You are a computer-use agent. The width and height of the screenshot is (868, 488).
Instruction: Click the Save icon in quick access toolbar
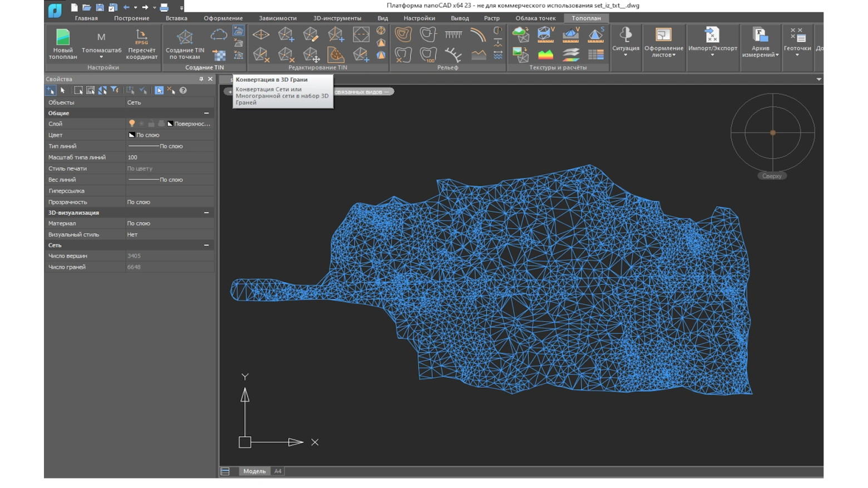100,7
